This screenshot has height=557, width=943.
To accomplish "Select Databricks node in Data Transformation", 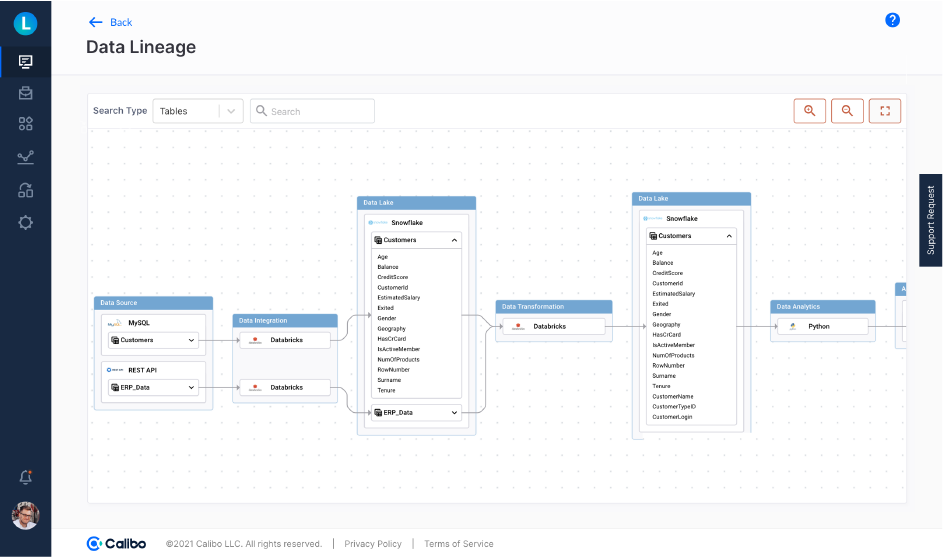I will (x=553, y=326).
